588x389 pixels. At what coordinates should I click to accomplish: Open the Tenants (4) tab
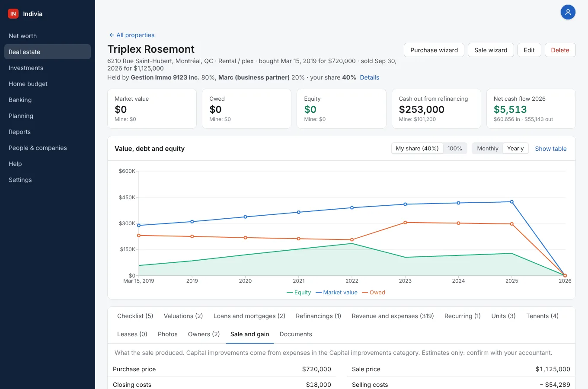point(543,316)
